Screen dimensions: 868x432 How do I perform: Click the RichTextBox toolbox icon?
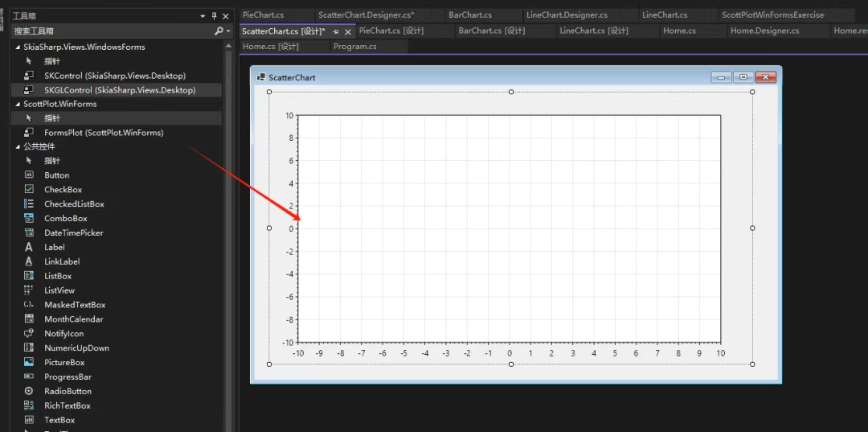pyautogui.click(x=29, y=405)
